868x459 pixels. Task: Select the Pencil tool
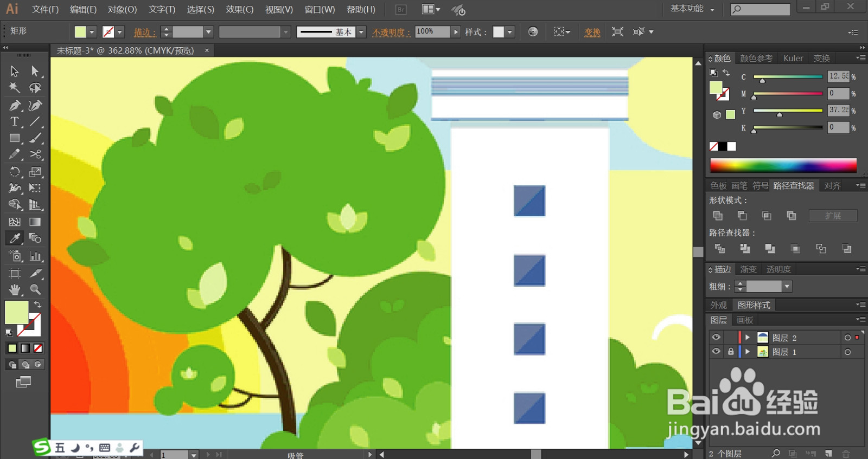point(15,154)
